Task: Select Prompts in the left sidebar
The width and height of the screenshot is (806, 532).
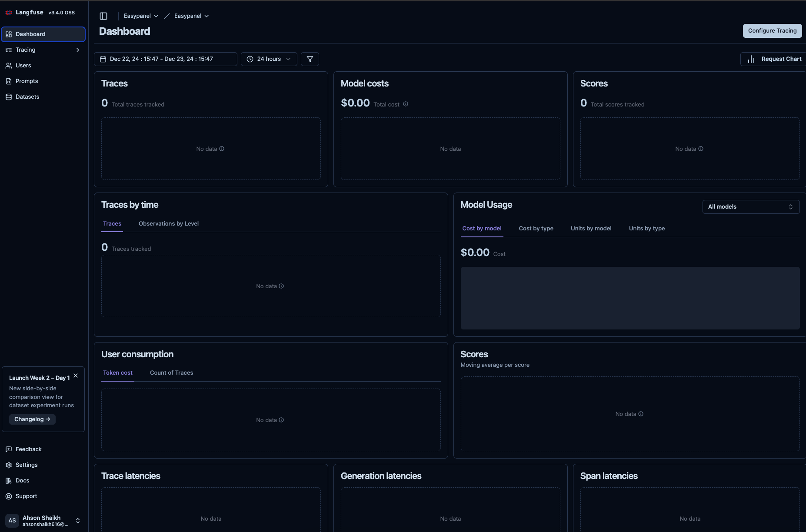Action: click(27, 81)
